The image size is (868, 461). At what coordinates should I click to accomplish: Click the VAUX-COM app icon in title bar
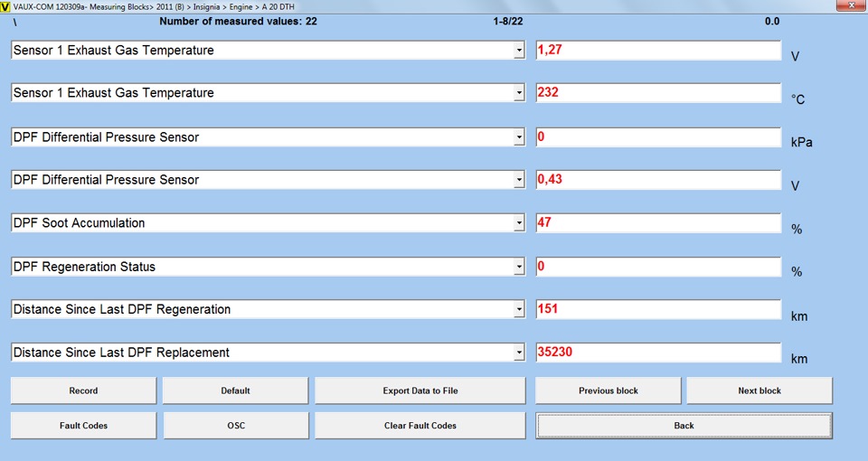pos(5,6)
